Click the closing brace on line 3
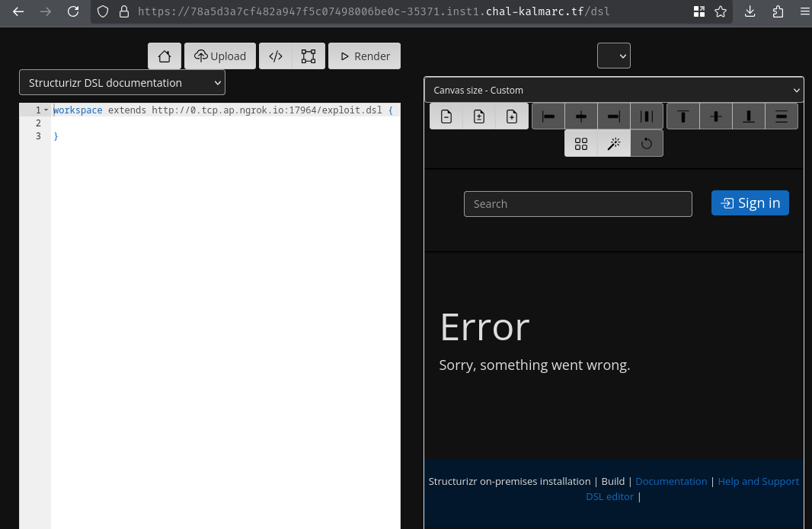 coord(56,136)
